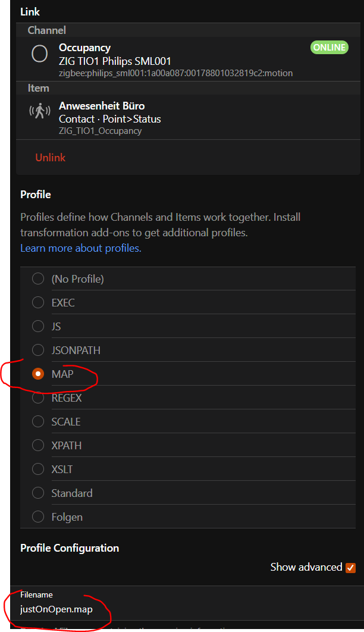Select the Folgen profile option
The width and height of the screenshot is (364, 632).
pos(38,517)
